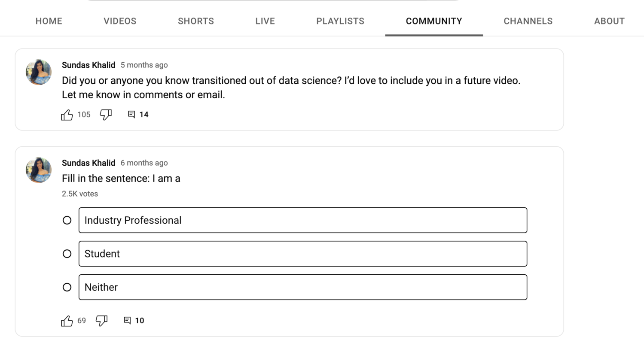Screen dimensions: 644x349
Task: Switch to the VIDEOS tab
Action: (119, 21)
